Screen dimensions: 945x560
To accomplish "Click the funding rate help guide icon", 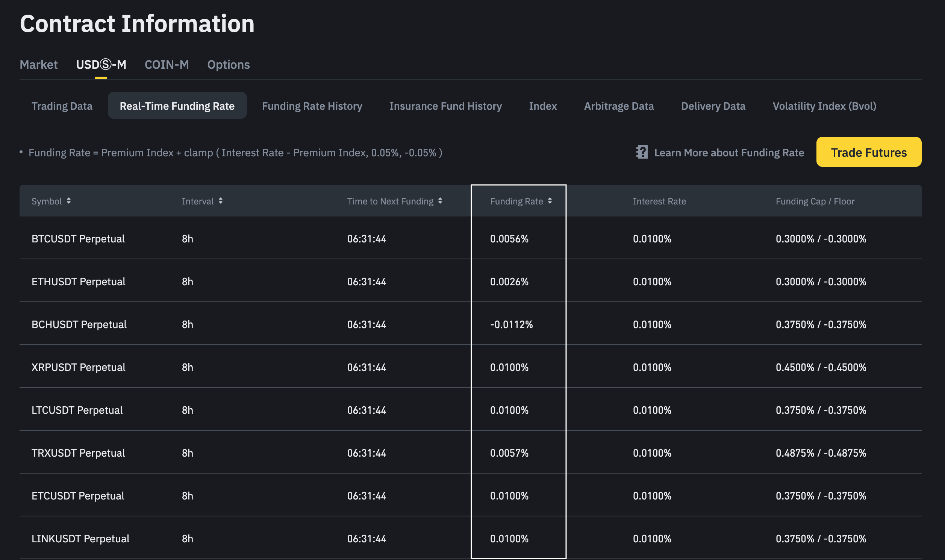I will (x=642, y=153).
